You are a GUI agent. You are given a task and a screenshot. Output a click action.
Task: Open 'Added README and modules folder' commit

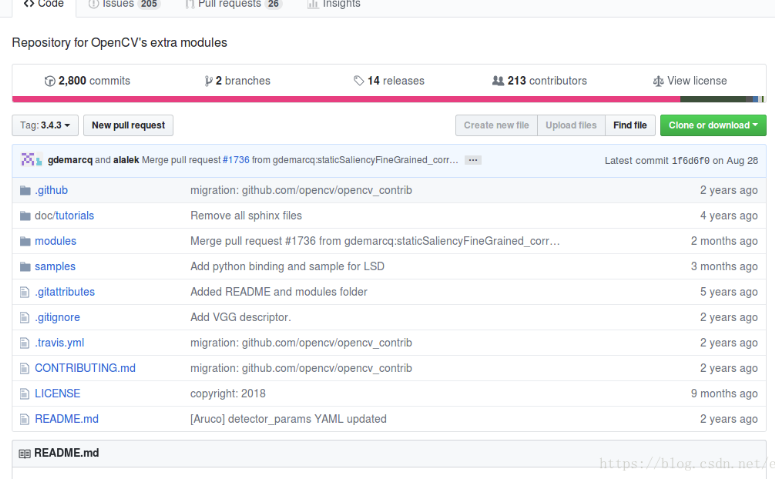[x=279, y=292]
